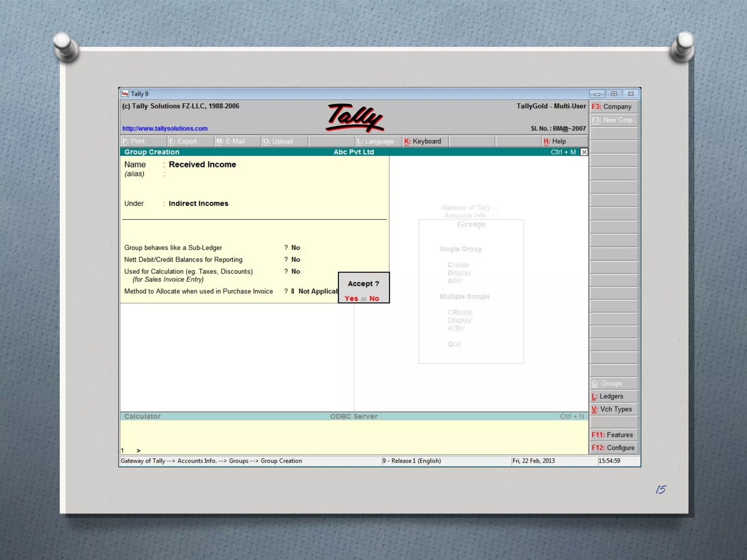Click the Calculator panel header

tap(142, 416)
